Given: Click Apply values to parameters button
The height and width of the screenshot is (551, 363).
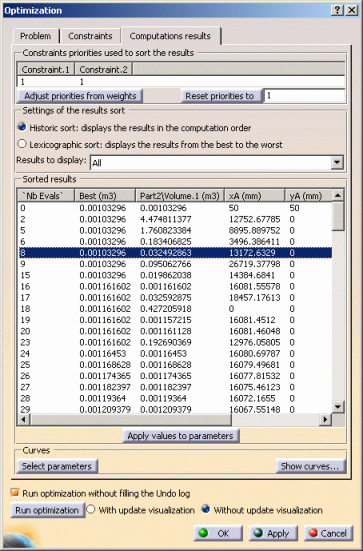Looking at the screenshot, I should (x=181, y=436).
